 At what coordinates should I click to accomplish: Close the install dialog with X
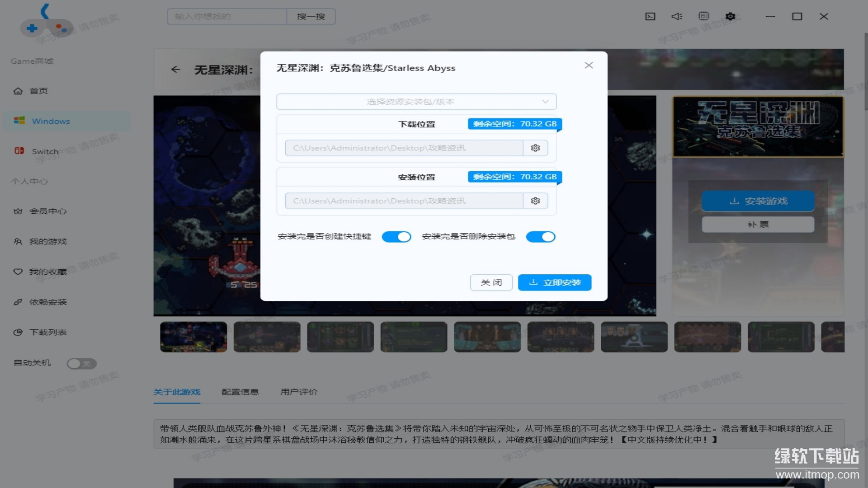point(589,66)
